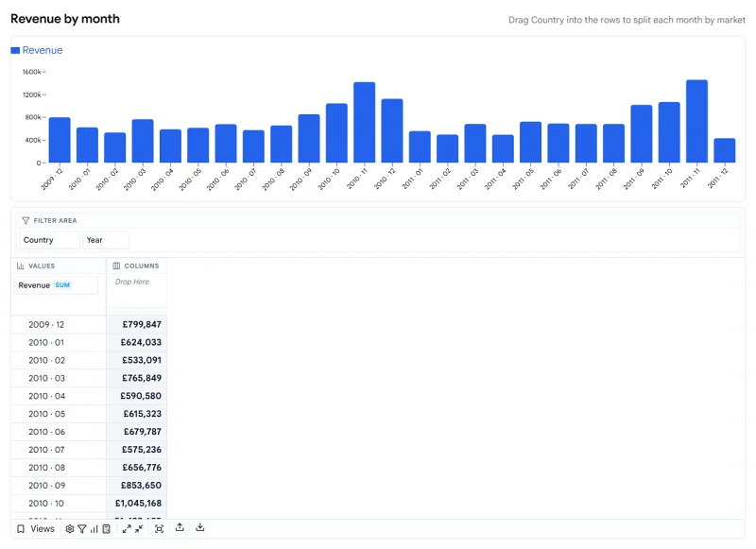
Task: Click the £656,776 cell
Action: pos(136,467)
